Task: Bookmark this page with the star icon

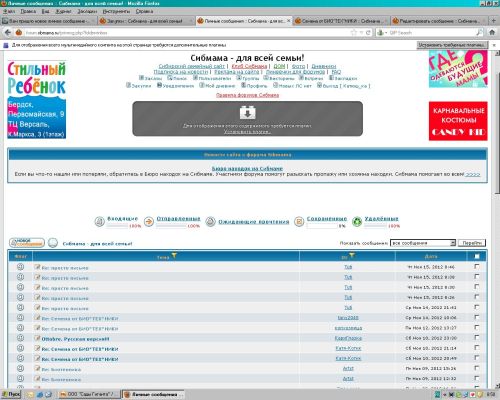Action: coord(354,33)
